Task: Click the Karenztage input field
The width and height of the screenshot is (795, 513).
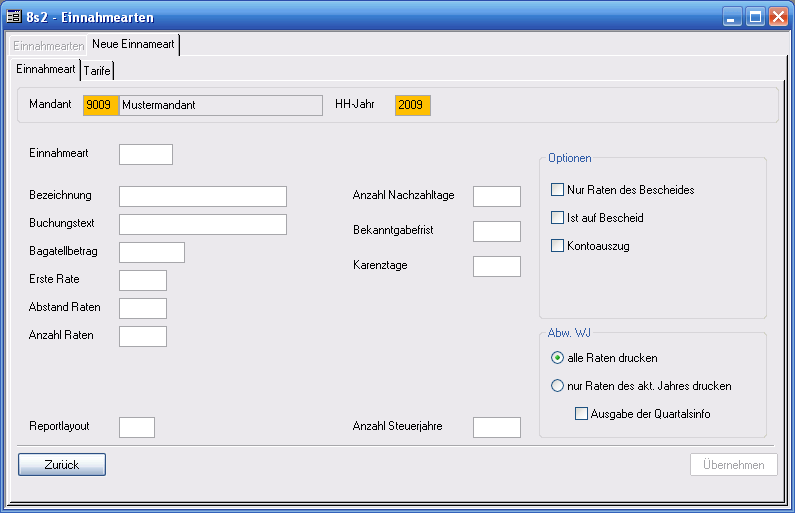Action: [x=497, y=266]
